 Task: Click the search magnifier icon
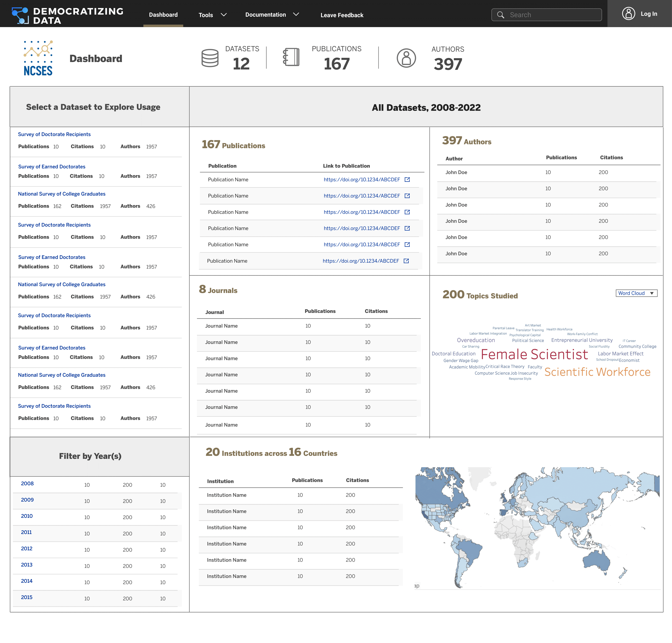point(500,15)
